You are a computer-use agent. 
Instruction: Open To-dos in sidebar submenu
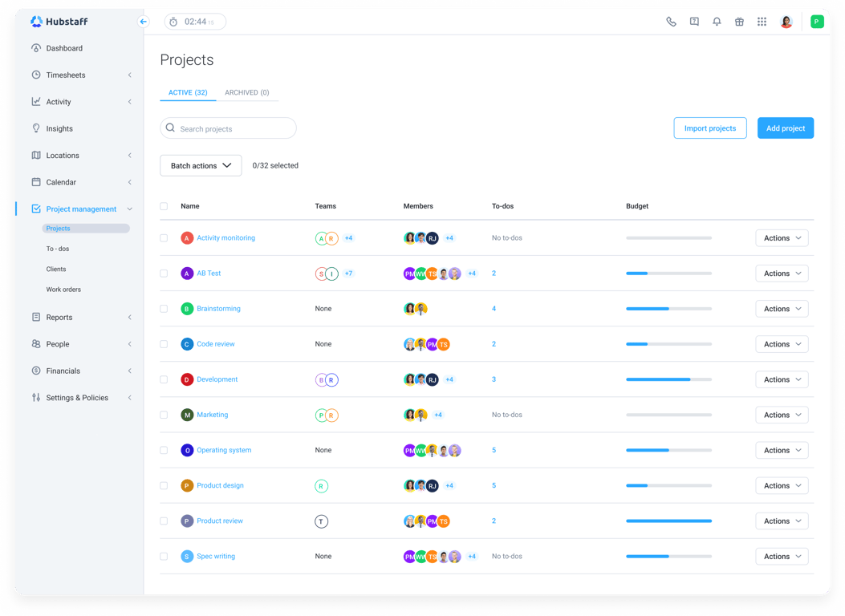click(x=58, y=249)
